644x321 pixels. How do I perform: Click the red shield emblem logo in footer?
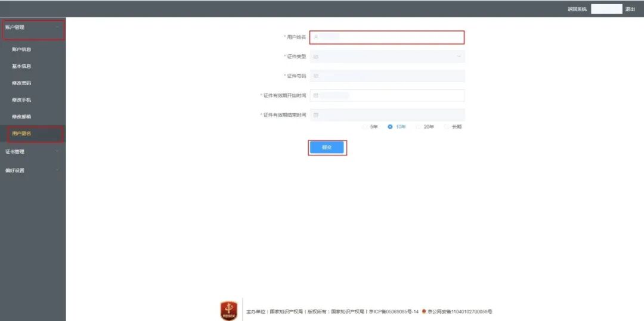point(229,311)
